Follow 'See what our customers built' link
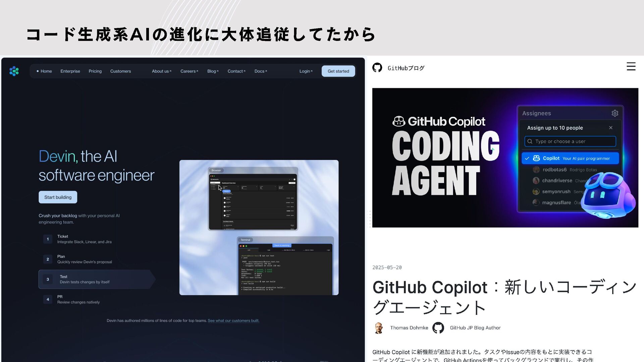The image size is (644, 362). point(233,321)
